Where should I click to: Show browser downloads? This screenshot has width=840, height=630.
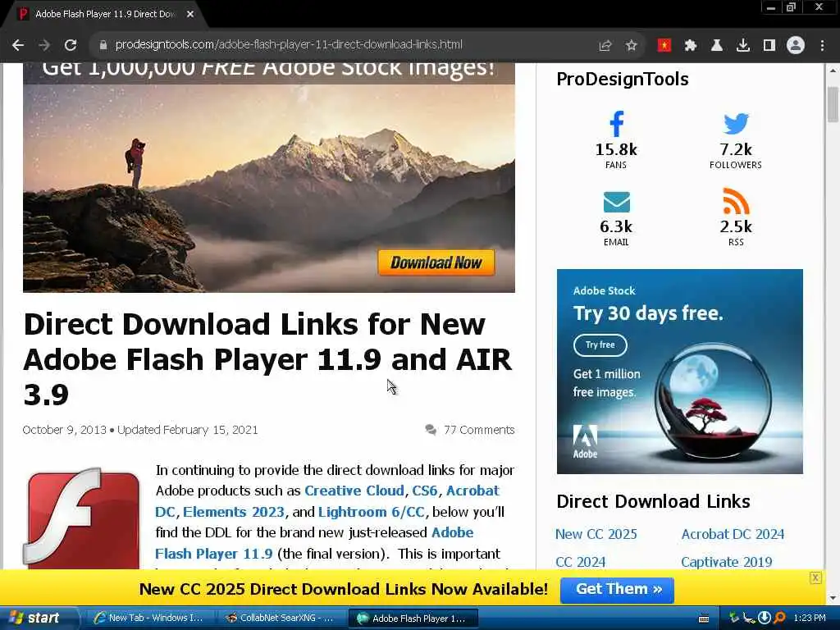coord(743,46)
